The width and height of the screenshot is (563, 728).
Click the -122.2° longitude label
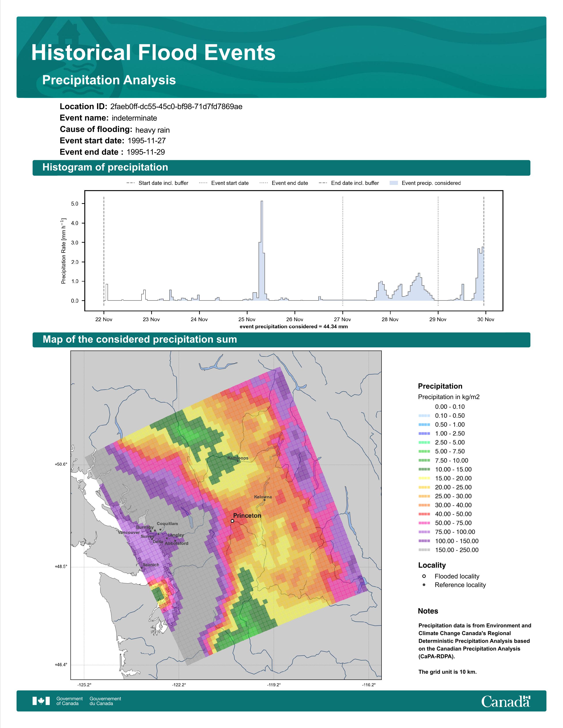179,685
